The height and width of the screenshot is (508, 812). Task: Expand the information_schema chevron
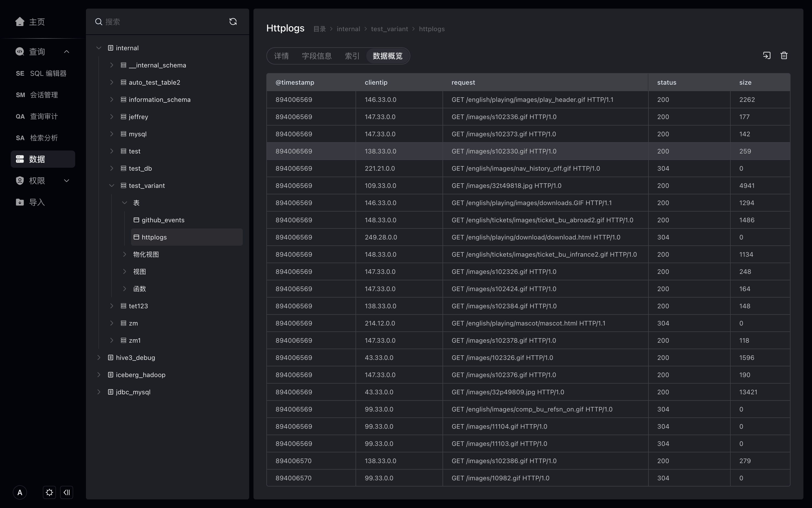coord(112,99)
